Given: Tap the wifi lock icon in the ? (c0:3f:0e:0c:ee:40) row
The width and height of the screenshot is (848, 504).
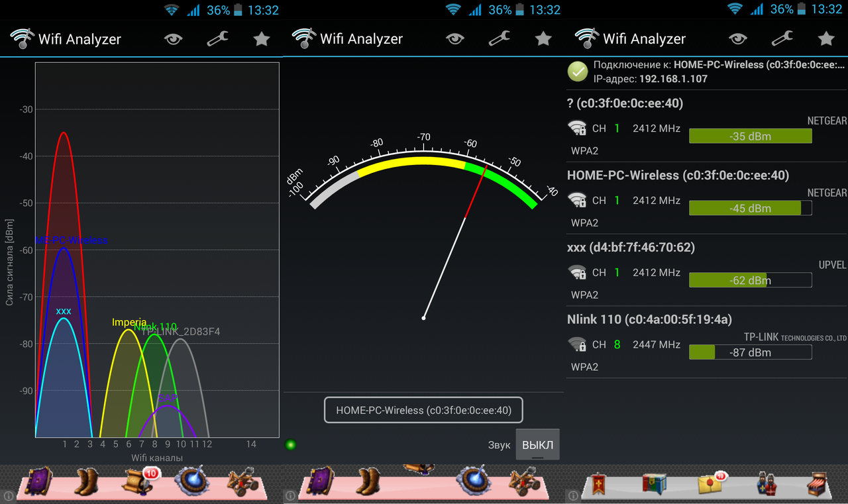Looking at the screenshot, I should pyautogui.click(x=578, y=128).
